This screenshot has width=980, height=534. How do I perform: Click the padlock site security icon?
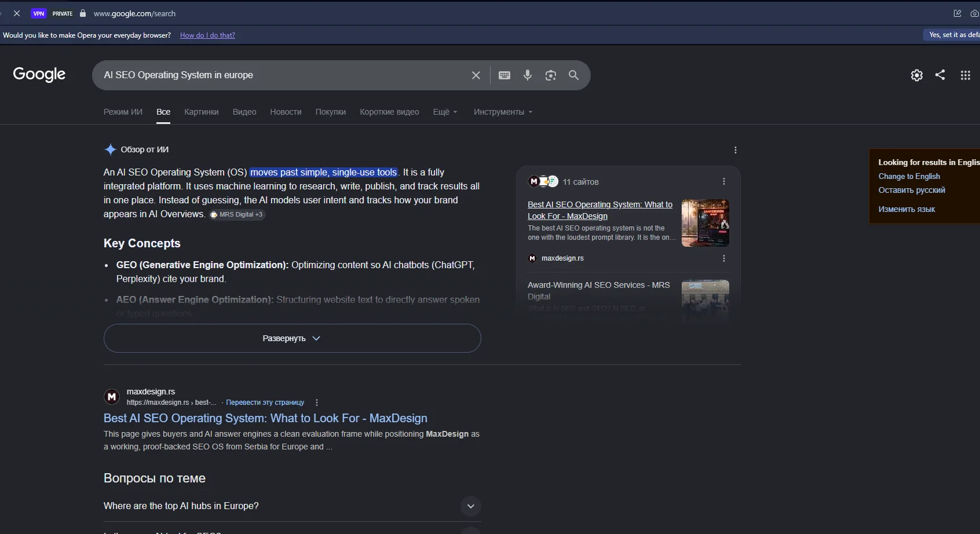(x=83, y=13)
